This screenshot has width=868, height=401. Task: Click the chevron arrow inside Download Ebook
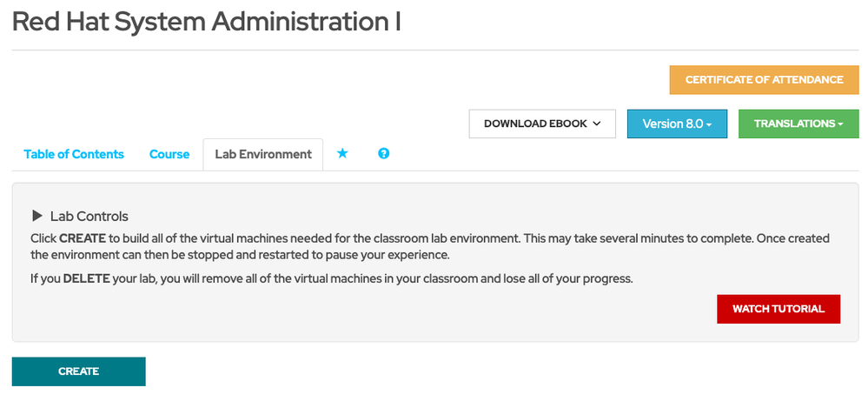coord(597,124)
